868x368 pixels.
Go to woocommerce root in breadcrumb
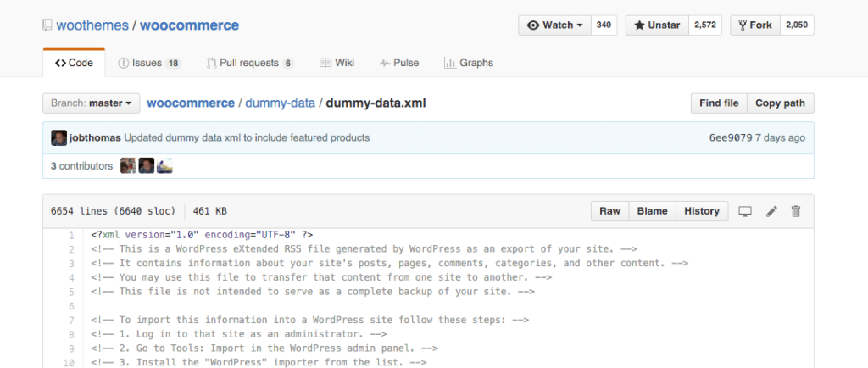191,103
